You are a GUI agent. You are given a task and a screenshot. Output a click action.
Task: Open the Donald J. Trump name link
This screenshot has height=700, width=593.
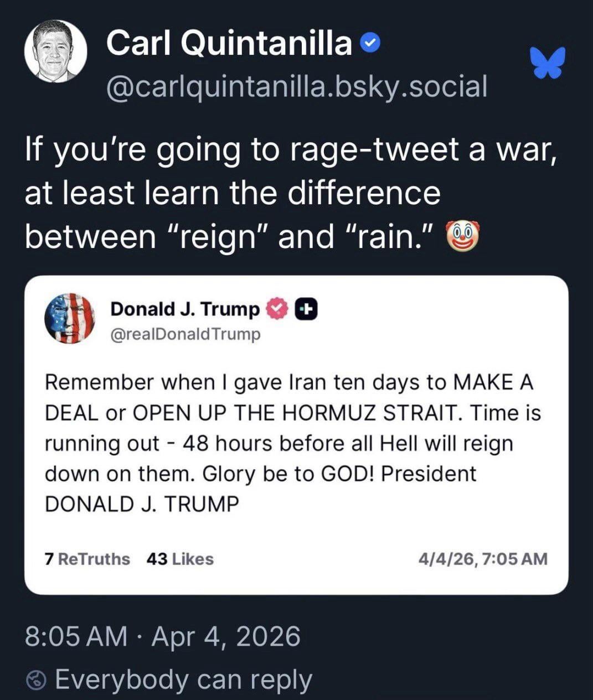185,309
